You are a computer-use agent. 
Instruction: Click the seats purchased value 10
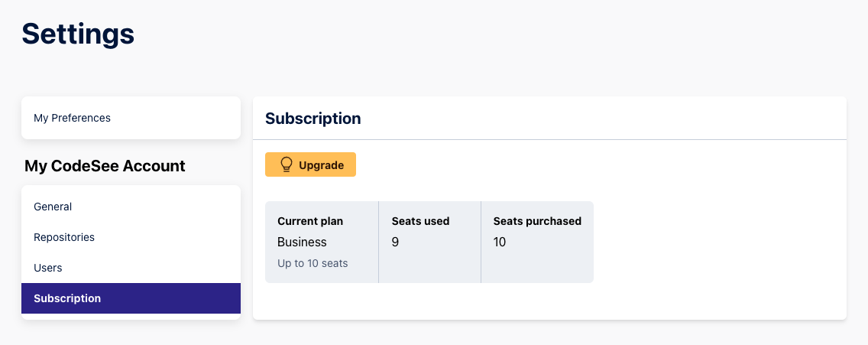[500, 242]
